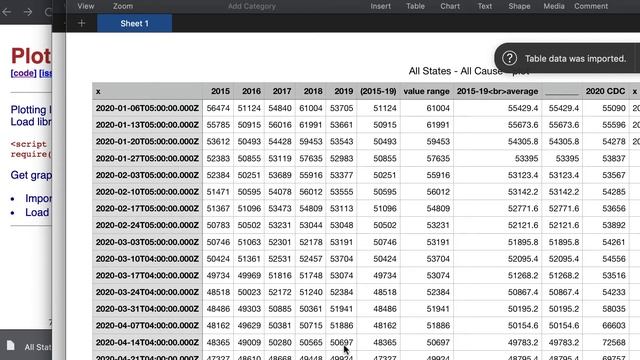This screenshot has height=360, width=640.
Task: Select the 2015 column header
Action: coord(218,91)
